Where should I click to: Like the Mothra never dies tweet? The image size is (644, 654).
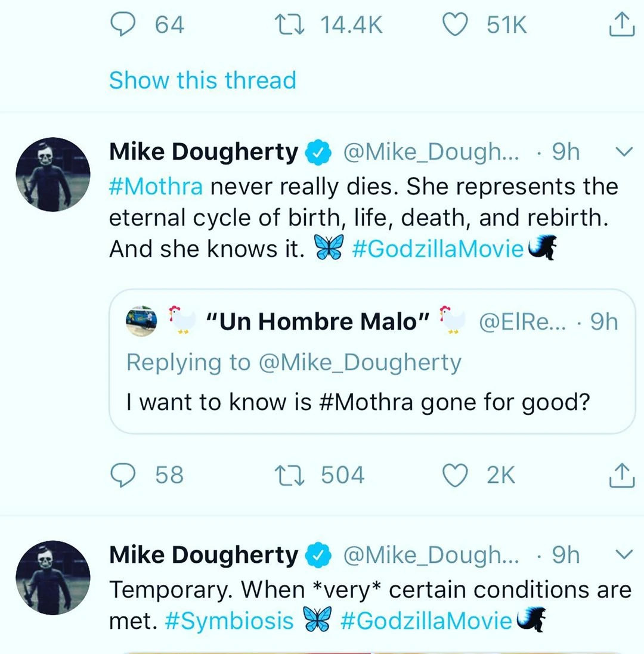click(x=456, y=475)
